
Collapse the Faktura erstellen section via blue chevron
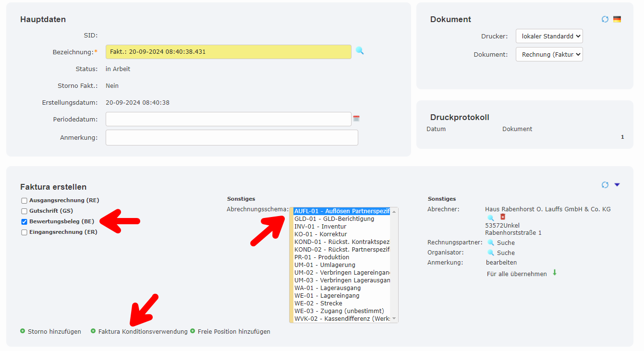[617, 184]
